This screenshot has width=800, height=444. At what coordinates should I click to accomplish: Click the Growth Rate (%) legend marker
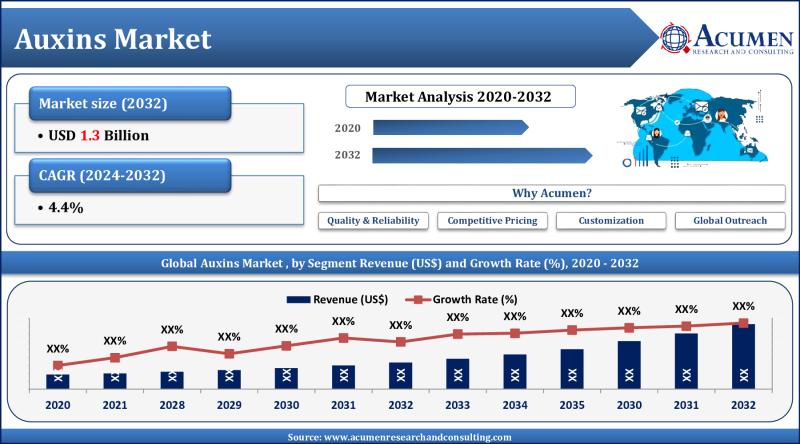423,299
